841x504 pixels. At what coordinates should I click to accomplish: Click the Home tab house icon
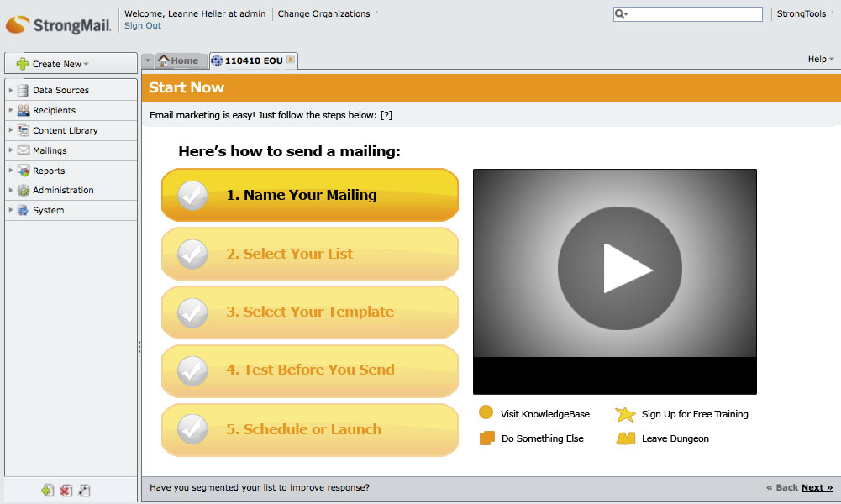coord(164,60)
